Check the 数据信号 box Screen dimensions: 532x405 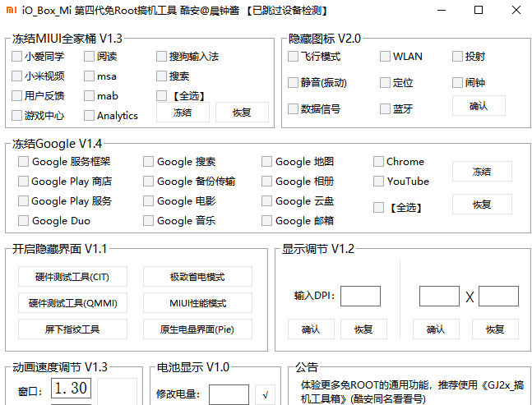point(293,108)
